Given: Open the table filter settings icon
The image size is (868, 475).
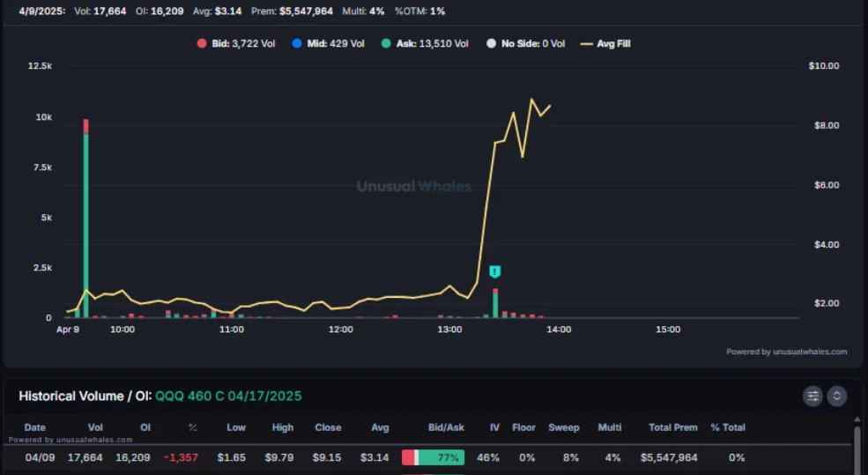Looking at the screenshot, I should click(x=812, y=397).
